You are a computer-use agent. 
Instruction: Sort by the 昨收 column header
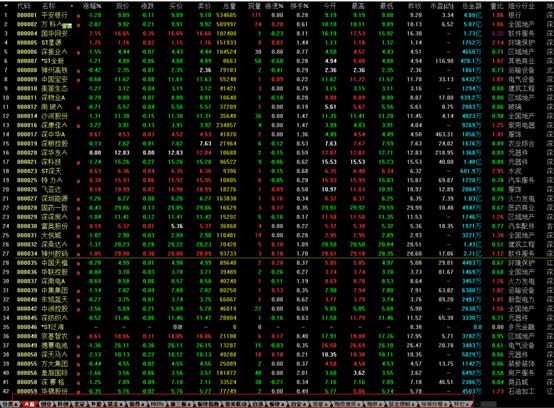point(415,6)
